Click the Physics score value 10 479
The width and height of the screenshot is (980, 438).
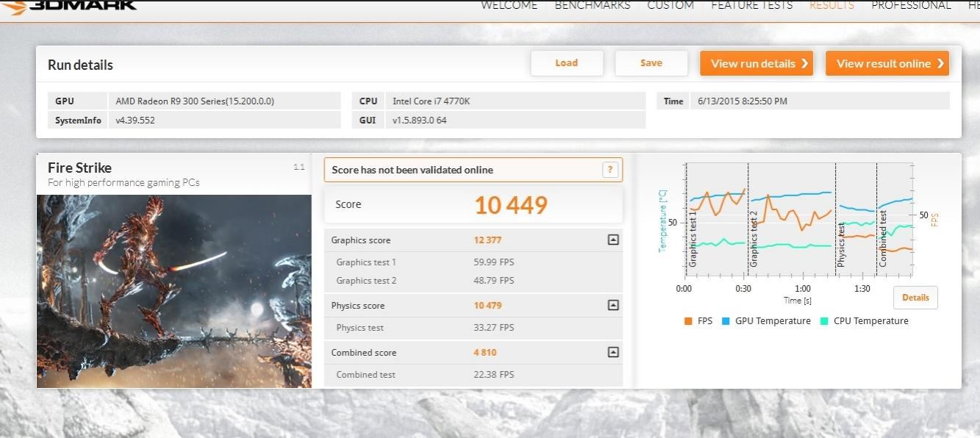tap(488, 306)
